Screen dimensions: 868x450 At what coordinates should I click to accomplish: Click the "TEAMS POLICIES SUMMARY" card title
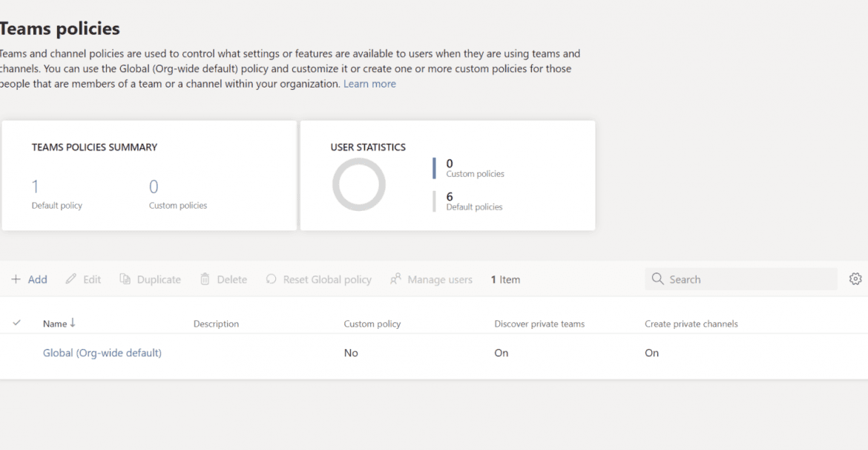(x=94, y=147)
